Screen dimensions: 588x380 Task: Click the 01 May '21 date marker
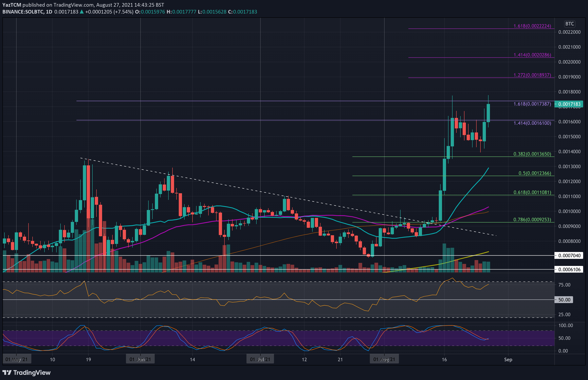click(x=17, y=359)
